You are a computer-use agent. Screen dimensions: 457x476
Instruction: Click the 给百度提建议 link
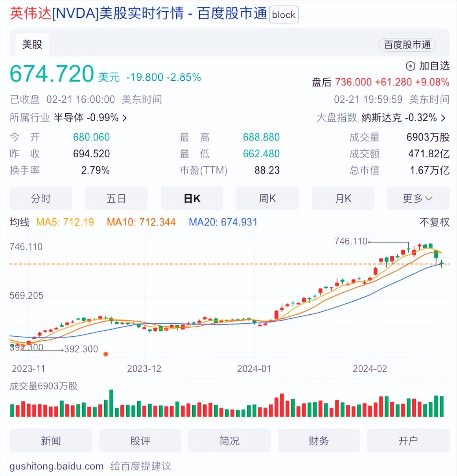[x=141, y=466]
